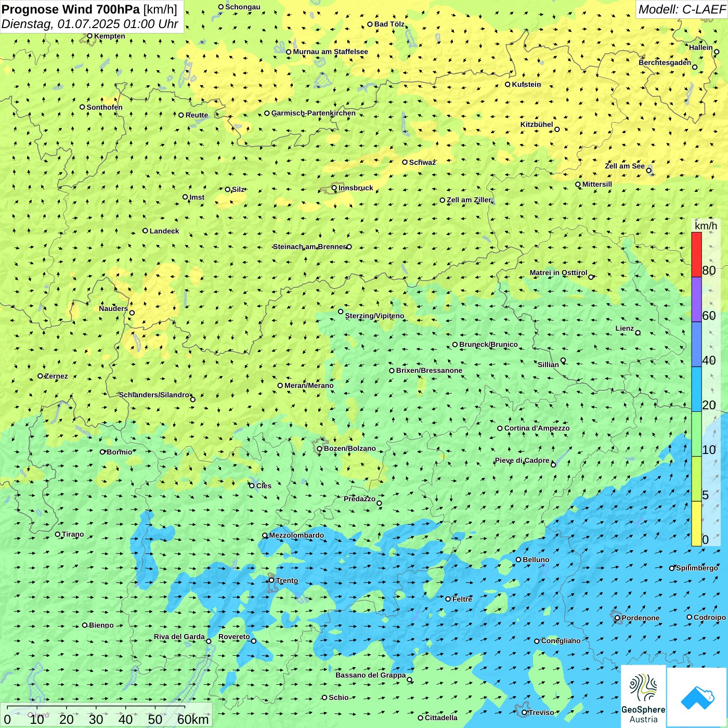Click the Hallein location dot
This screenshot has width=728, height=728.
(717, 51)
